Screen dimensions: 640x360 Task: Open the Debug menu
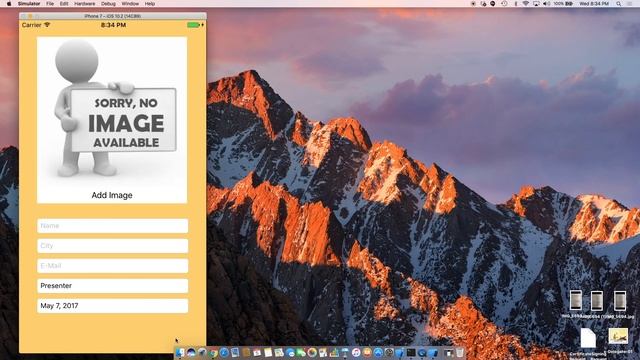pos(108,4)
